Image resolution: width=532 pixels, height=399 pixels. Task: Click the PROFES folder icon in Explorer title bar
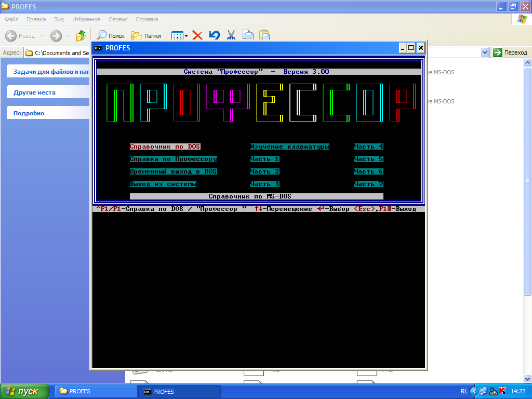(x=5, y=6)
